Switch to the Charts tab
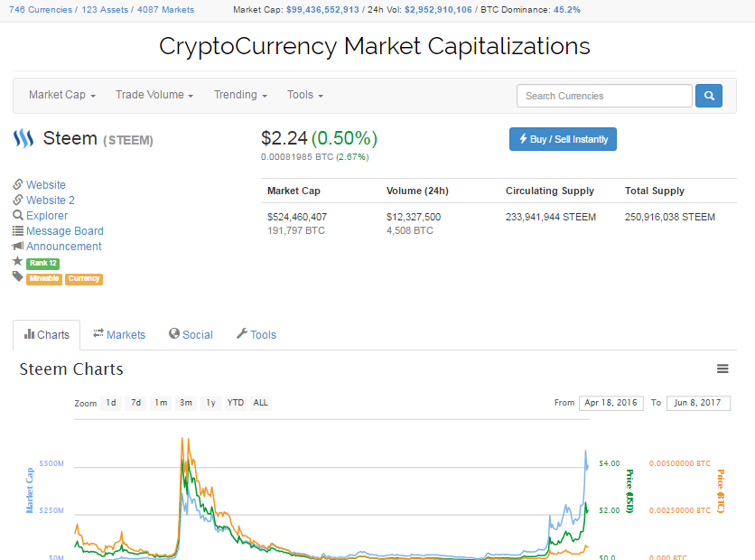 coord(47,335)
